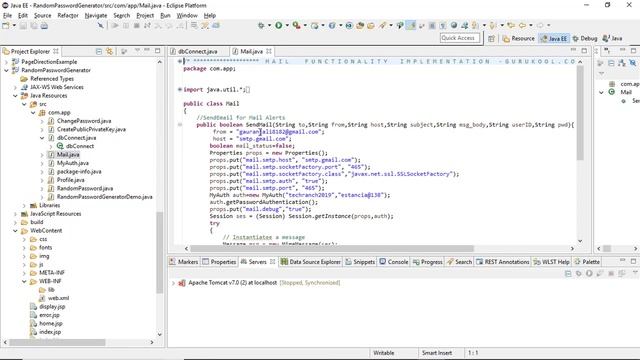Open the Data Source Explorer tab

pyautogui.click(x=311, y=262)
